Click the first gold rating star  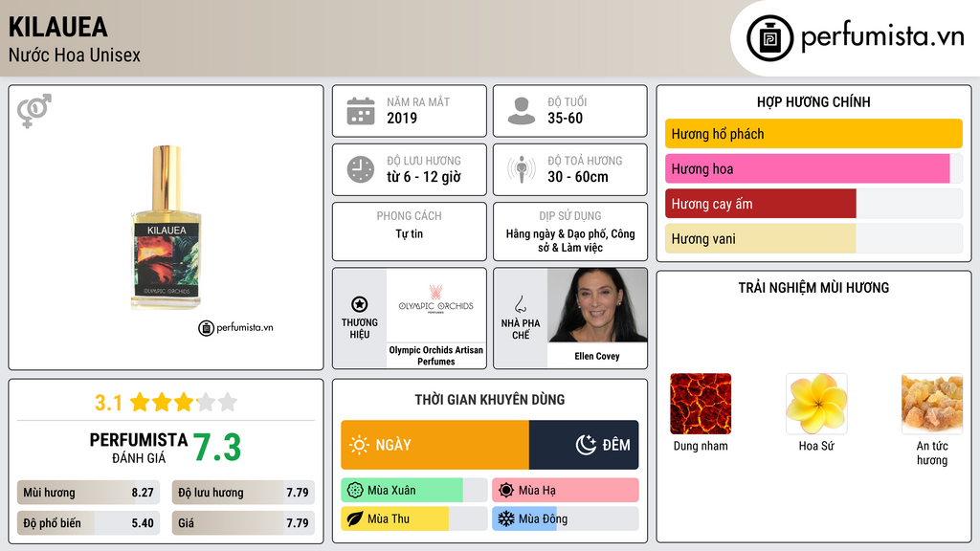coord(140,402)
